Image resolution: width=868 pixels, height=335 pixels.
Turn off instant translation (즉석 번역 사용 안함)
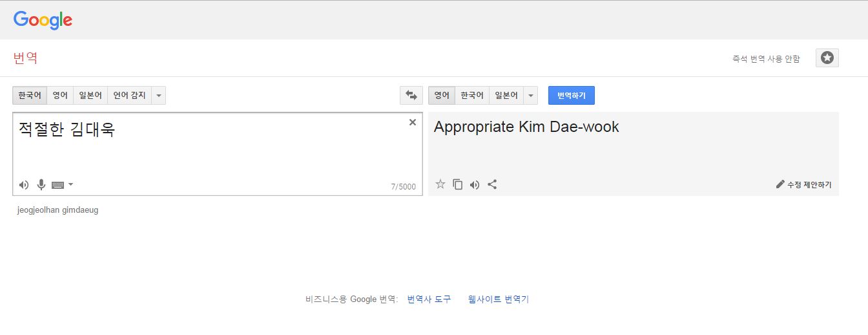(x=765, y=59)
